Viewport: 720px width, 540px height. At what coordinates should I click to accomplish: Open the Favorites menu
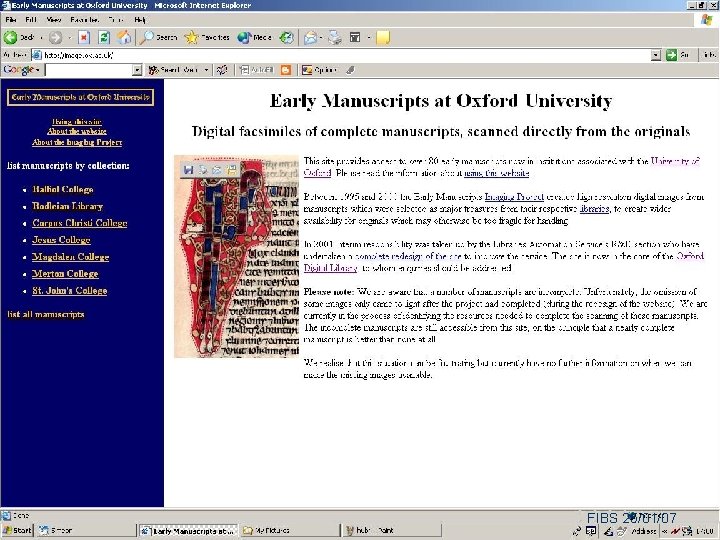(x=84, y=20)
